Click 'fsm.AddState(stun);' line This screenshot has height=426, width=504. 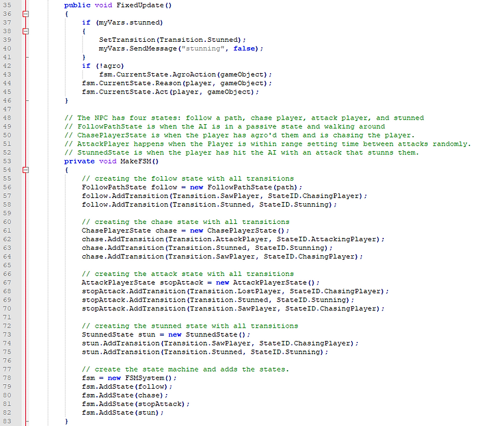123,413
